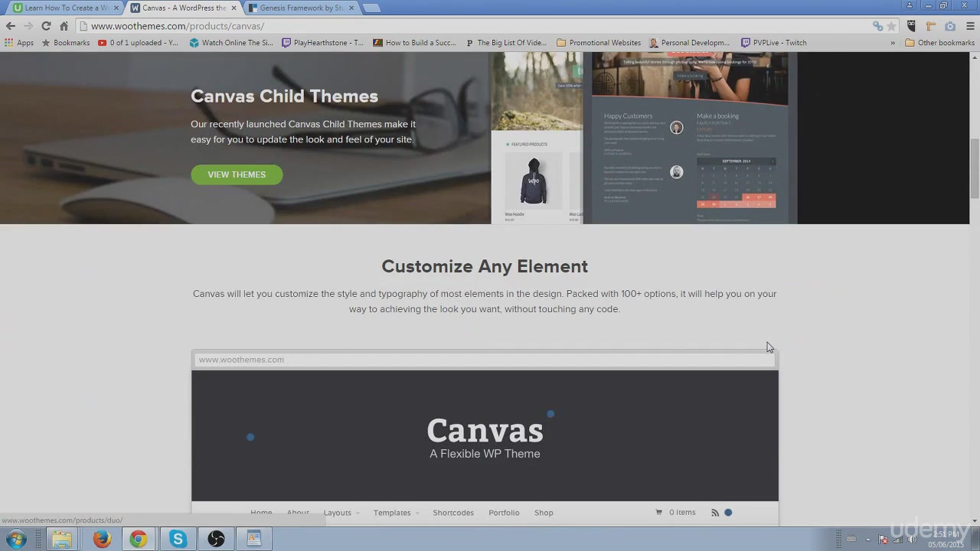This screenshot has height=551, width=980.
Task: Open the Watch Online The Si... bookmark
Action: pos(231,43)
